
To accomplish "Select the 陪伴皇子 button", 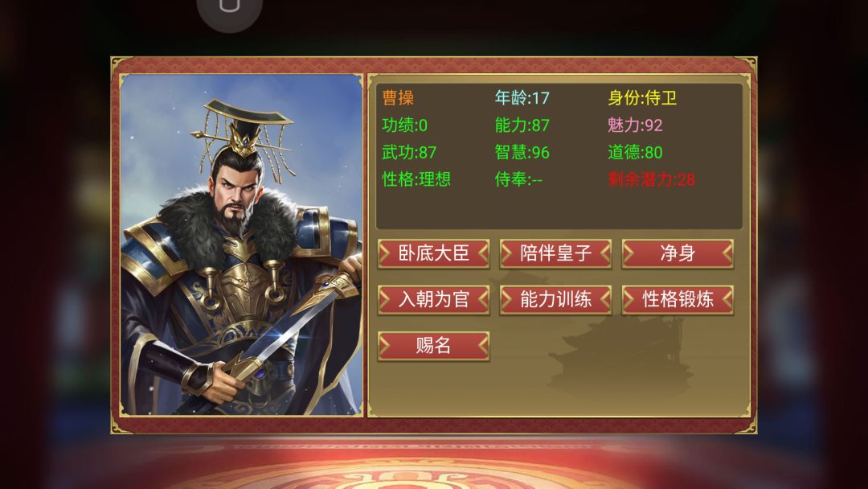I will click(555, 253).
